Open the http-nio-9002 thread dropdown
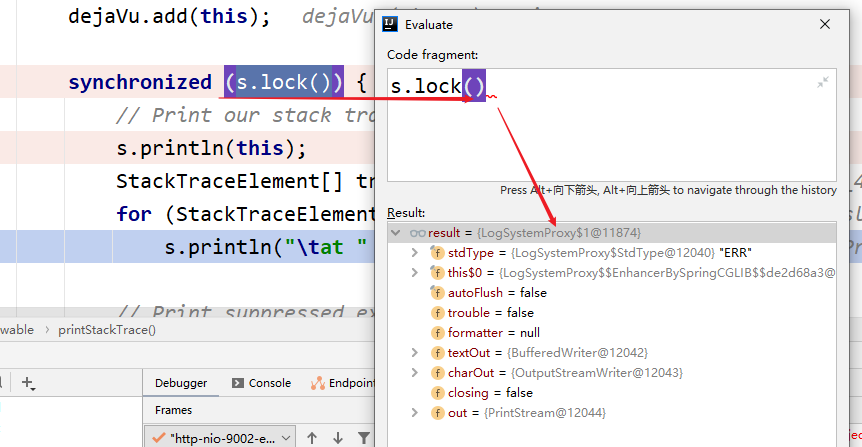The width and height of the screenshot is (862, 447). click(220, 438)
